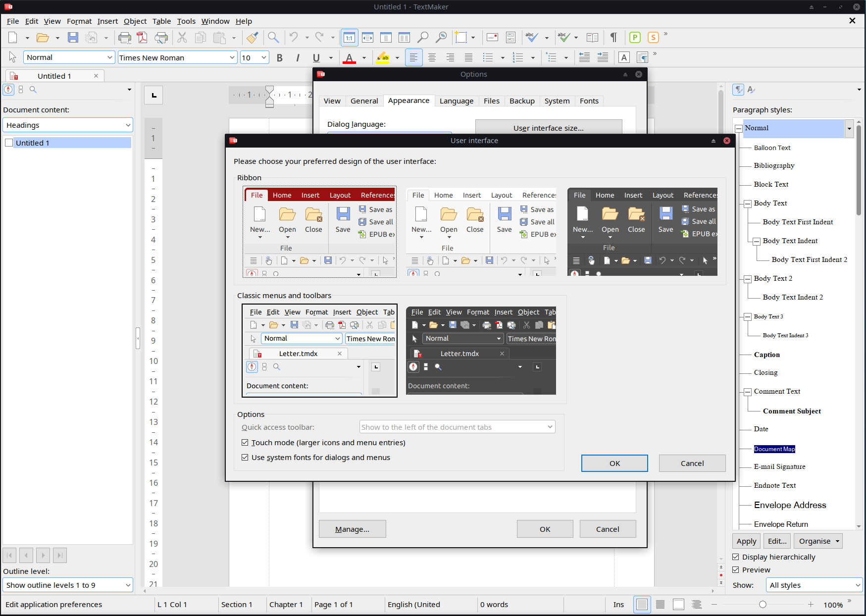Screen dimensions: 866x616
Task: Launch PlanMaker with the green P icon
Action: [x=635, y=38]
